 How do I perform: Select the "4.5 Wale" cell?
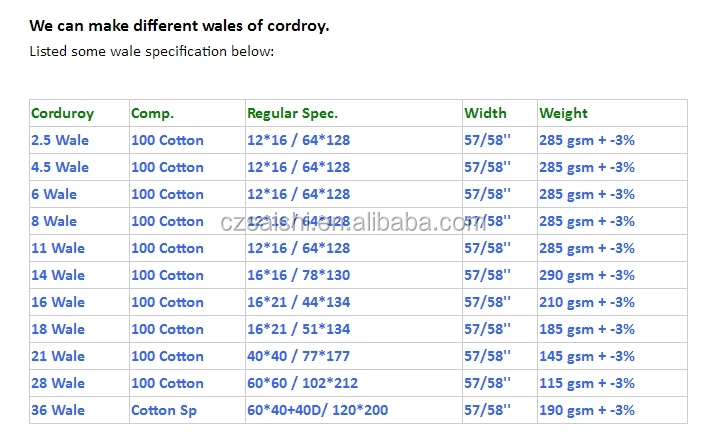point(60,167)
